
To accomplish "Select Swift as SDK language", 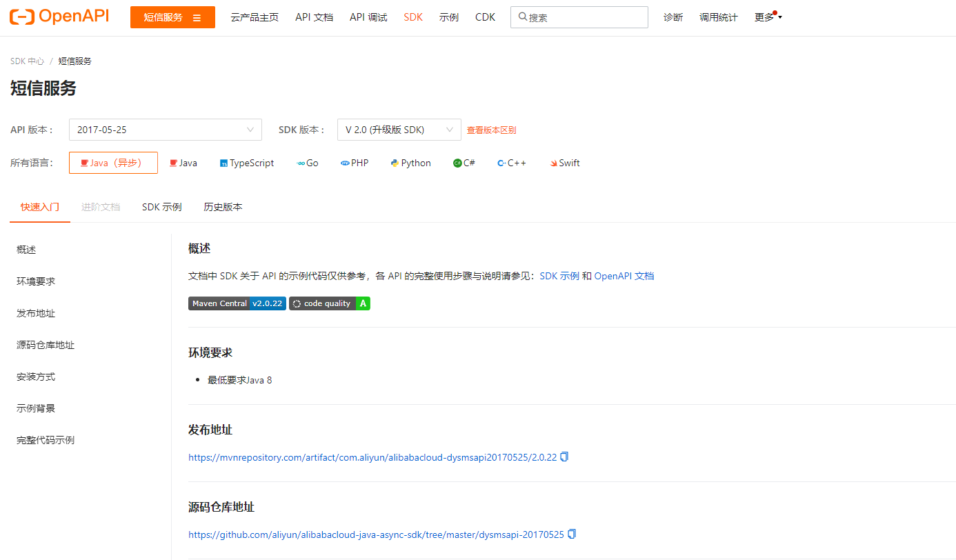I will (565, 163).
